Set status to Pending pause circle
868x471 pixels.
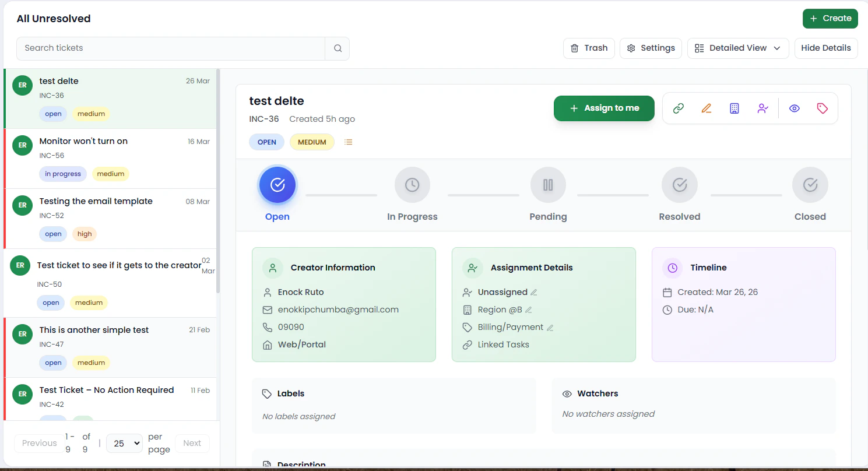point(548,185)
